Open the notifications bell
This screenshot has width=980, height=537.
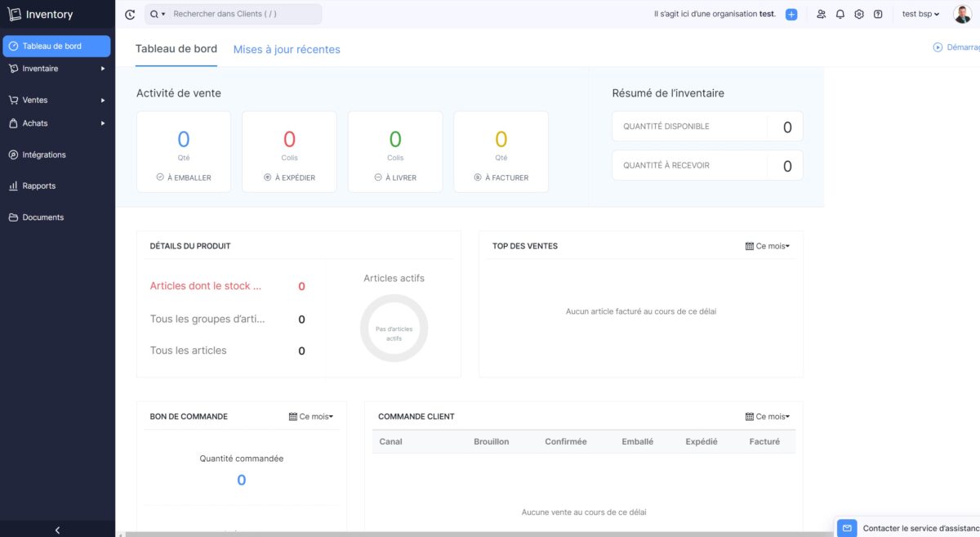pos(840,14)
